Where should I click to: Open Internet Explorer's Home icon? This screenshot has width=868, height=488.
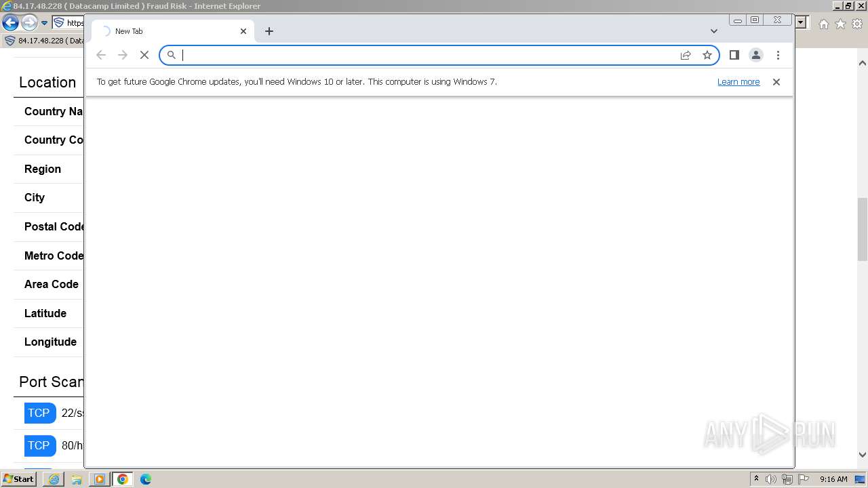point(824,24)
